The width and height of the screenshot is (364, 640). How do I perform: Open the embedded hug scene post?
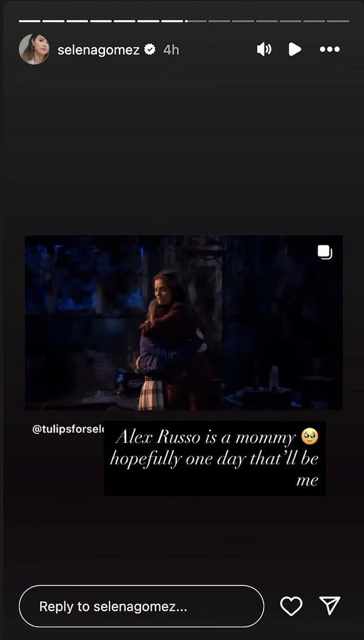point(183,322)
